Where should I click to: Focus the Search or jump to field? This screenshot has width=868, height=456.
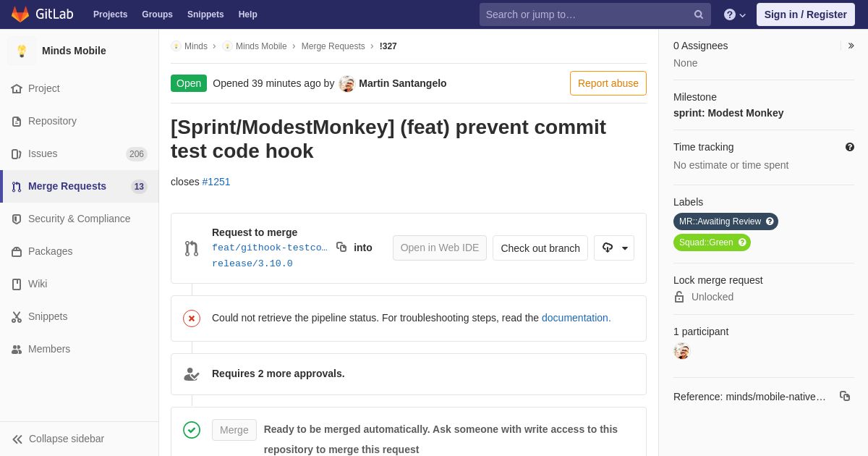pyautogui.click(x=595, y=14)
